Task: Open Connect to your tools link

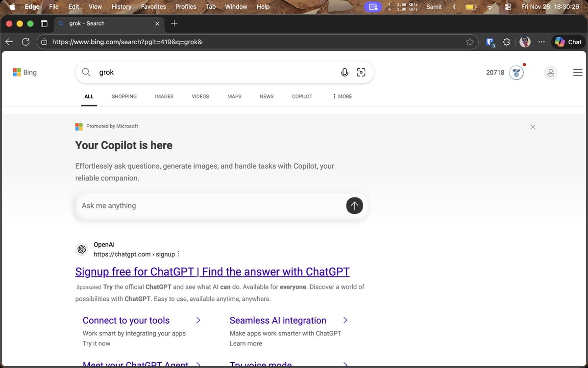Action: pos(126,320)
